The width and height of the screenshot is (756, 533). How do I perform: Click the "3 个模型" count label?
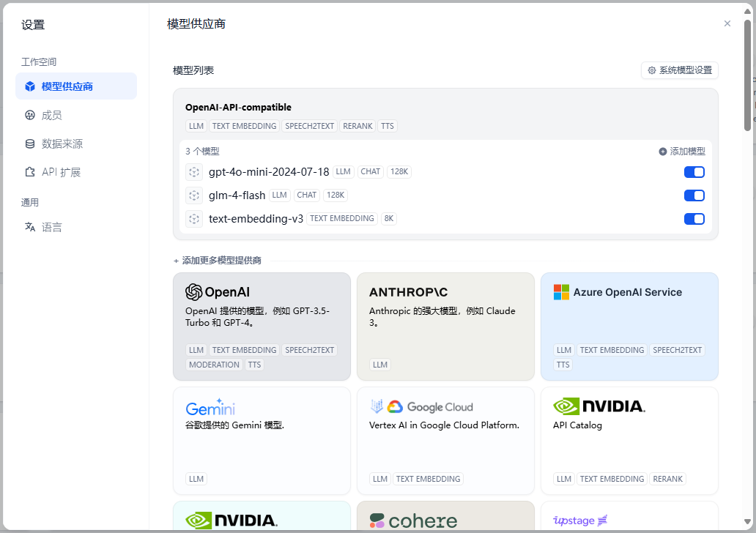[202, 152]
